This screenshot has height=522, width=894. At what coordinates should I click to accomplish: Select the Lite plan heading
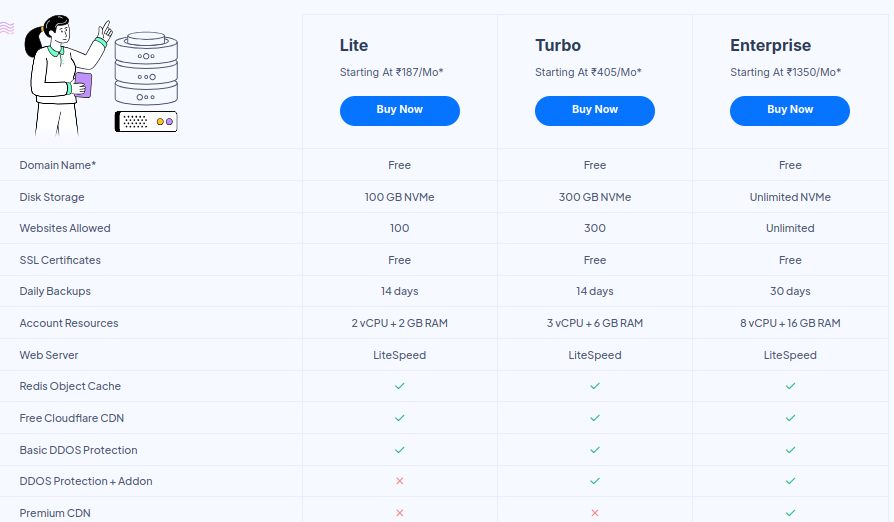354,45
